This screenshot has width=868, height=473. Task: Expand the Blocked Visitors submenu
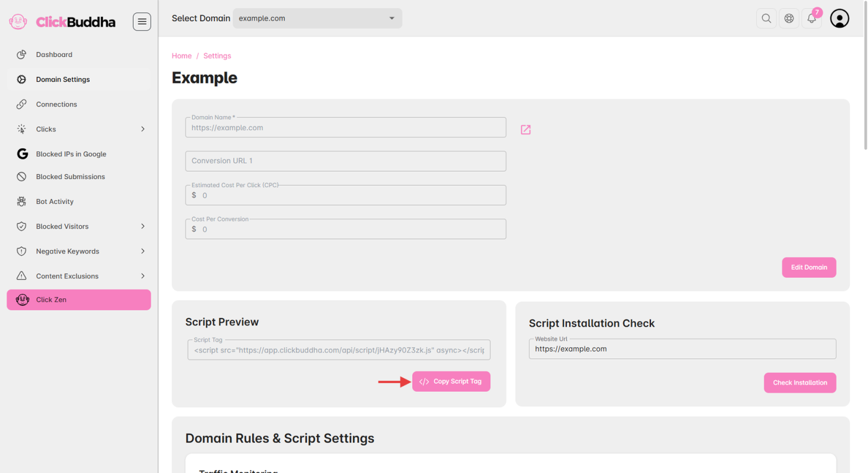tap(142, 226)
